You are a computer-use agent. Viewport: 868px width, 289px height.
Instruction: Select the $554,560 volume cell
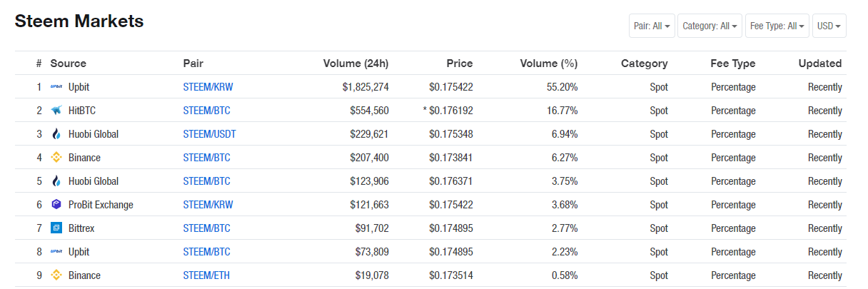tap(370, 111)
